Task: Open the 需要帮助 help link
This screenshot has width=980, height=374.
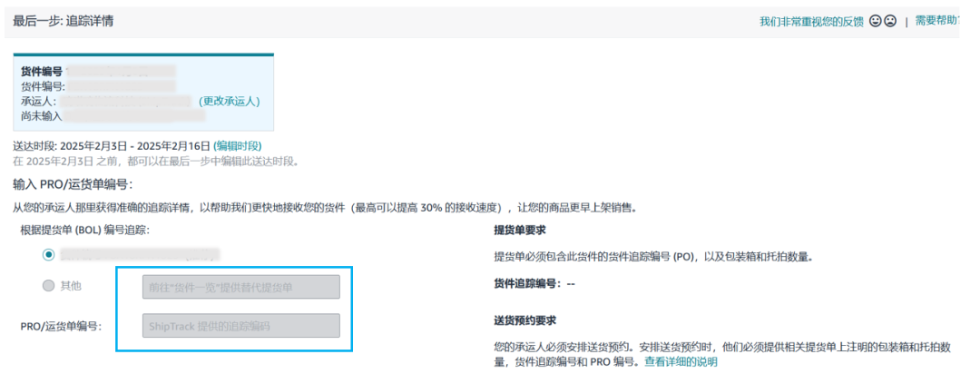Action: click(x=936, y=21)
